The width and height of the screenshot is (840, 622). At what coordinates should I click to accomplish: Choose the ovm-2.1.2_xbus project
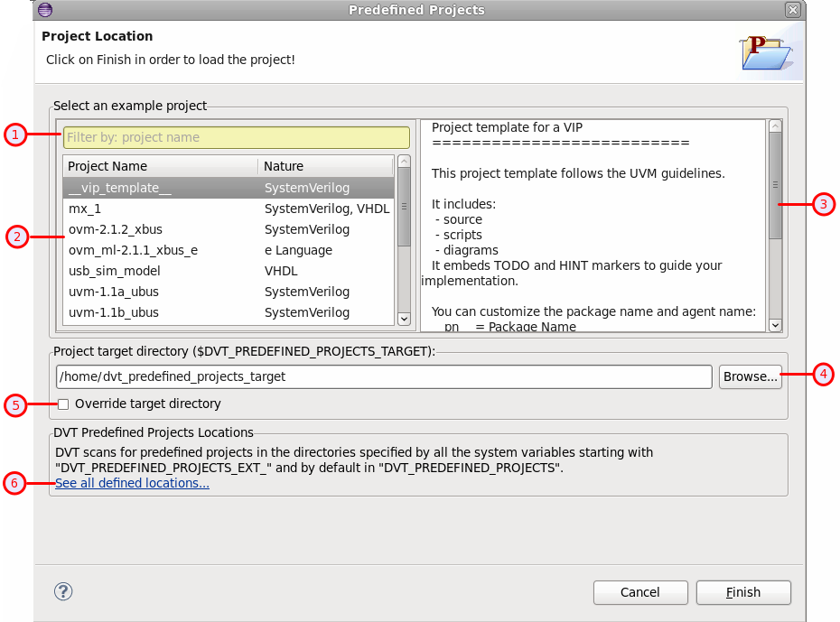(116, 229)
